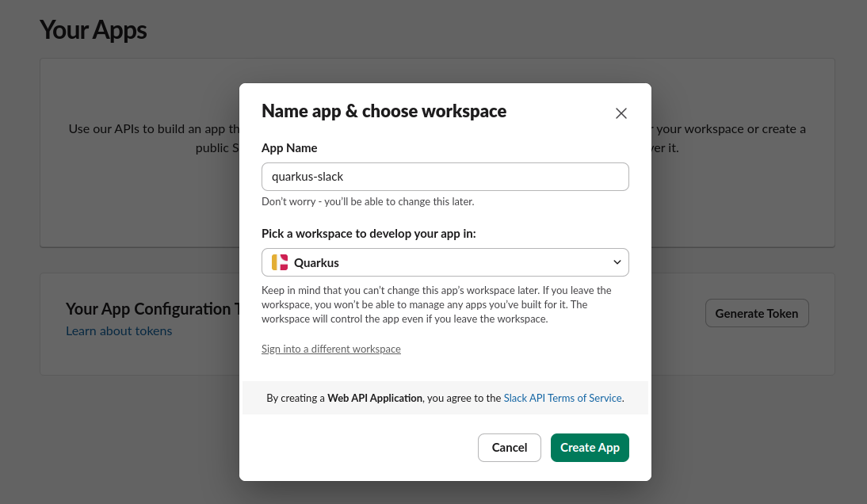The image size is (867, 504).
Task: Click the Cancel button
Action: tap(510, 448)
